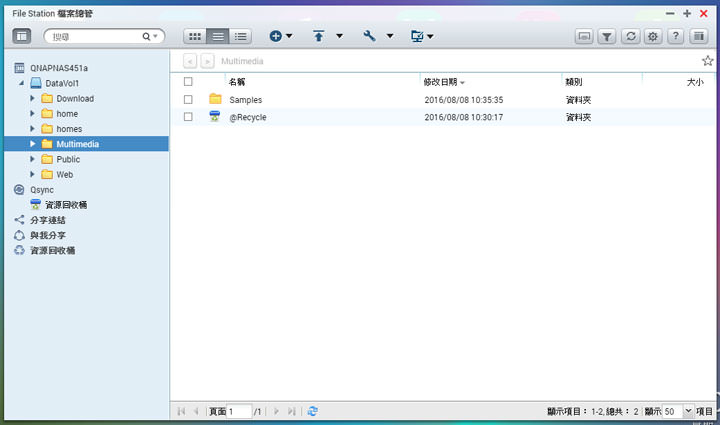Open the wrench tools dropdown menu
The height and width of the screenshot is (425, 720).
coord(375,36)
